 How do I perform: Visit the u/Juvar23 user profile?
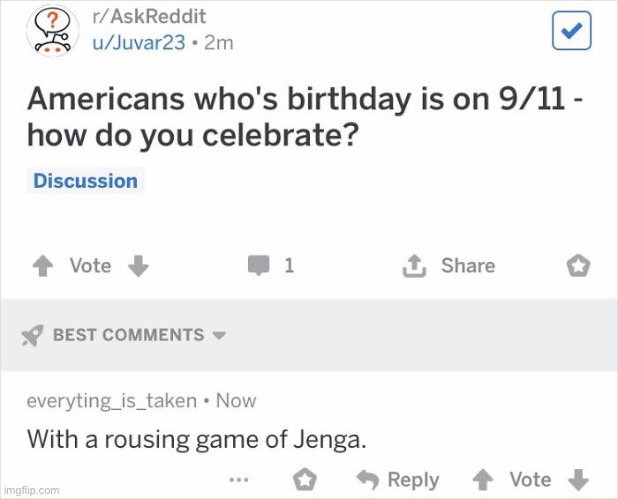point(139,43)
